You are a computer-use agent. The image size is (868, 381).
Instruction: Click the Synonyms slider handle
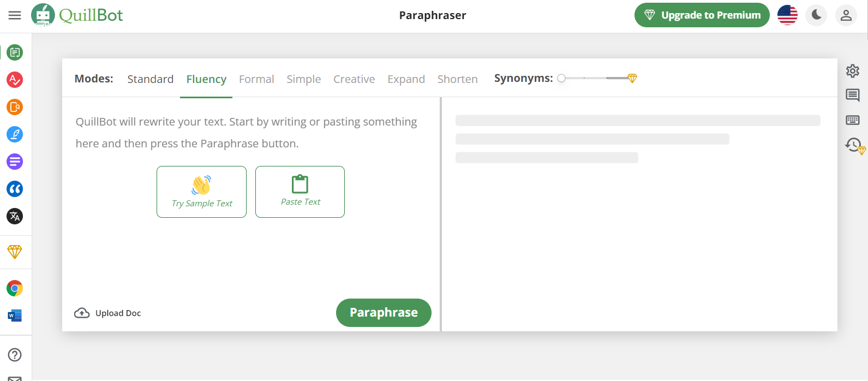click(x=561, y=78)
